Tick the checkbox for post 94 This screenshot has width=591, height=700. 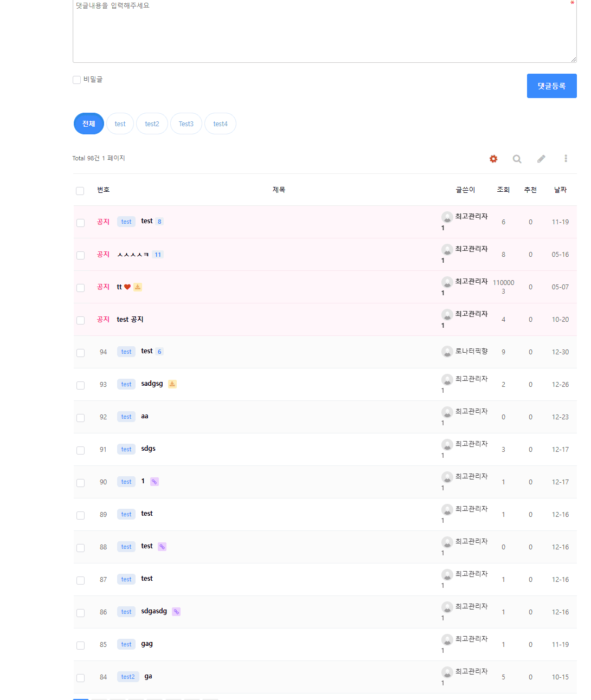(x=81, y=353)
